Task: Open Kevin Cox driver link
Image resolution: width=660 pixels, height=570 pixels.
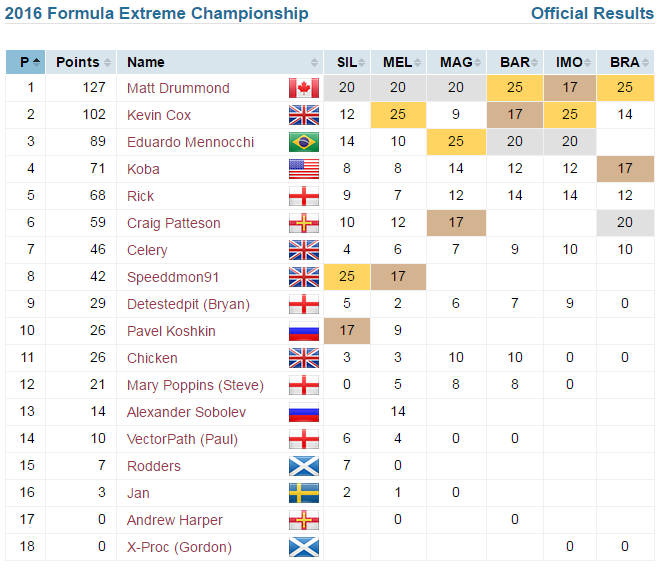Action: point(159,115)
